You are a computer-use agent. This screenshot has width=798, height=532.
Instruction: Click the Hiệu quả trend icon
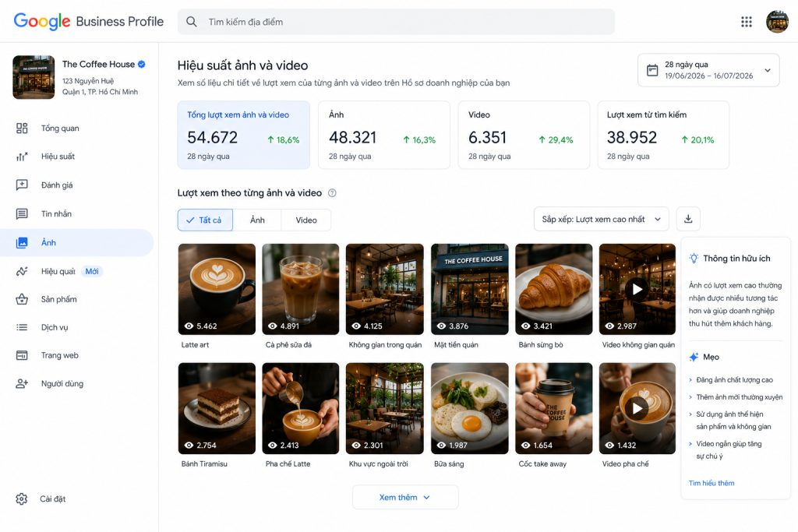22,271
